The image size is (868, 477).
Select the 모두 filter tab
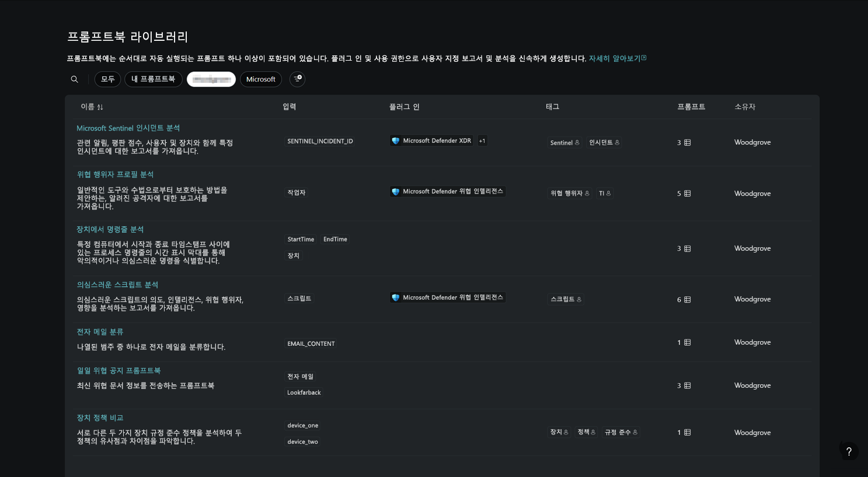click(108, 79)
